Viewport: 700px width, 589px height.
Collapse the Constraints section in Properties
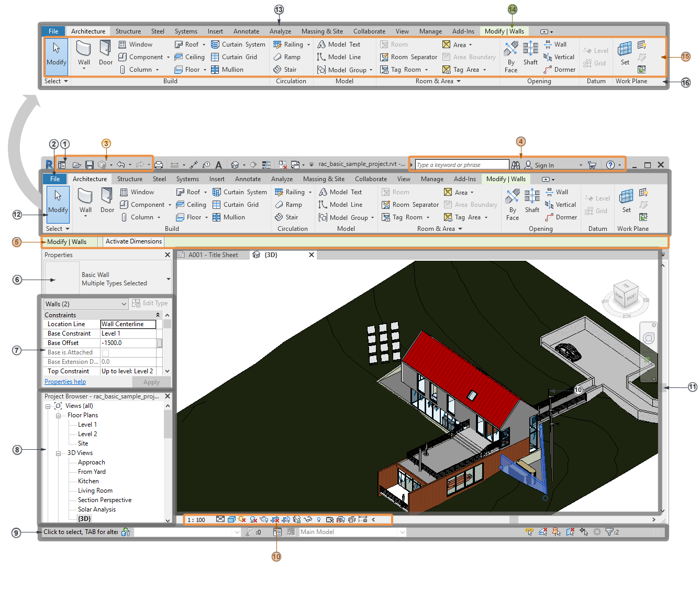158,315
